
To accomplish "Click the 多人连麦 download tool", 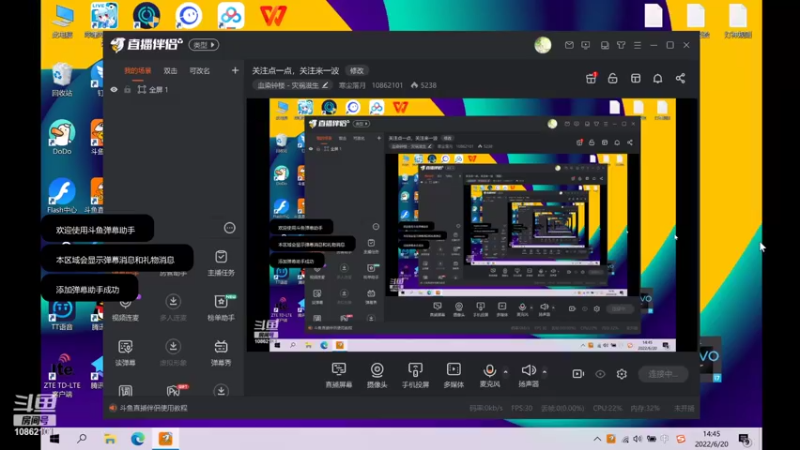I will tap(173, 308).
